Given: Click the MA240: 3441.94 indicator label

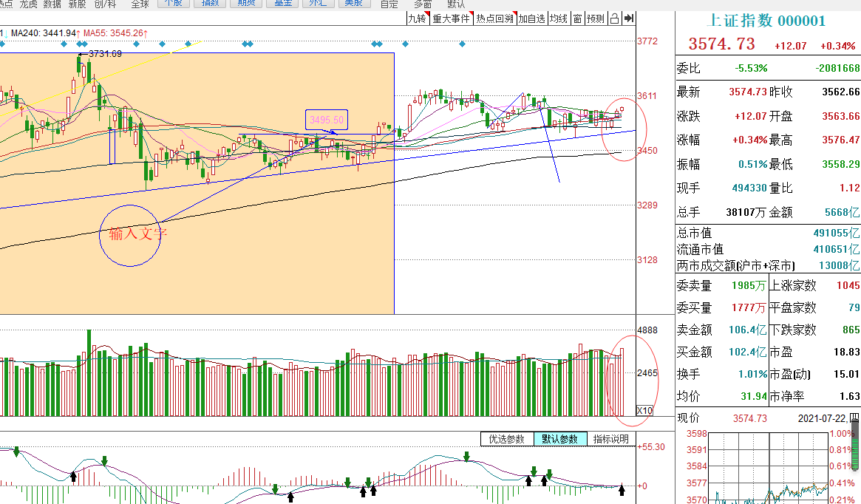Looking at the screenshot, I should point(44,33).
